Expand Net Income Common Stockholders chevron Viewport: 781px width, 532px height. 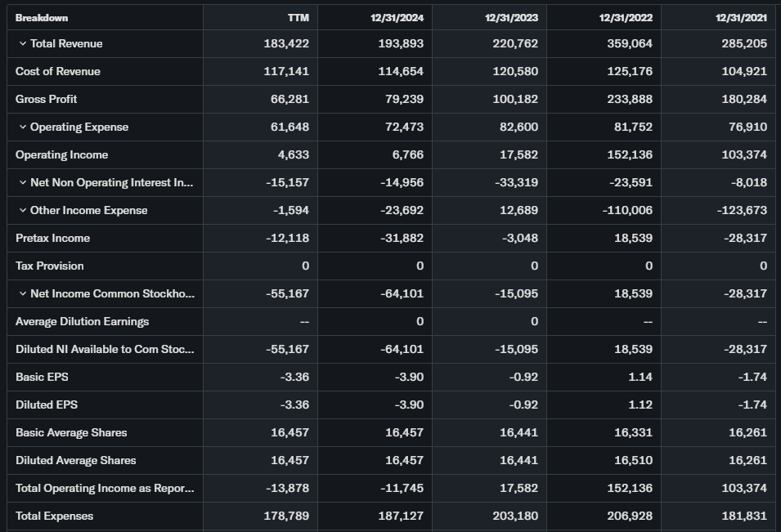(x=22, y=294)
